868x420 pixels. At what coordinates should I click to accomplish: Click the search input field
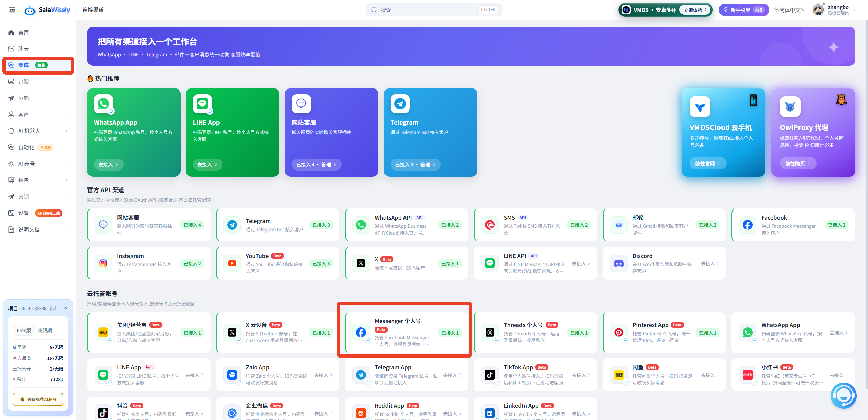pyautogui.click(x=434, y=10)
